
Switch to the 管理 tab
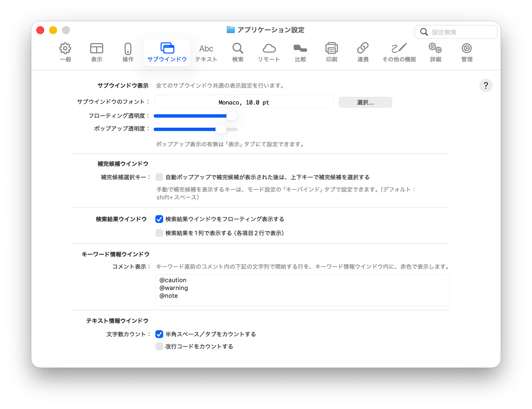pos(467,53)
